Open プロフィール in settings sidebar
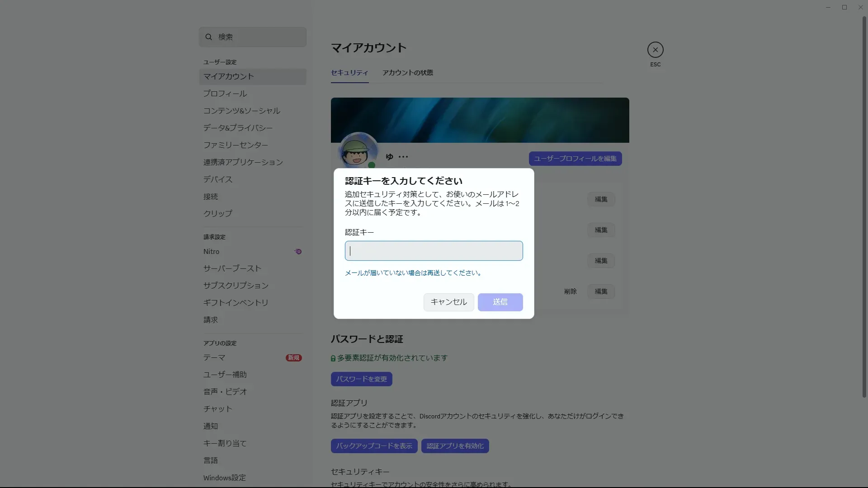 pyautogui.click(x=225, y=94)
